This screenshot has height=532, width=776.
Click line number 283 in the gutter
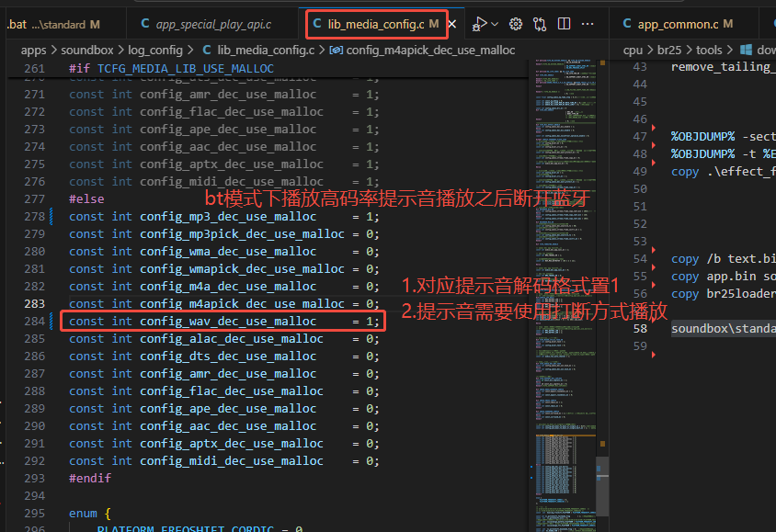[35, 303]
